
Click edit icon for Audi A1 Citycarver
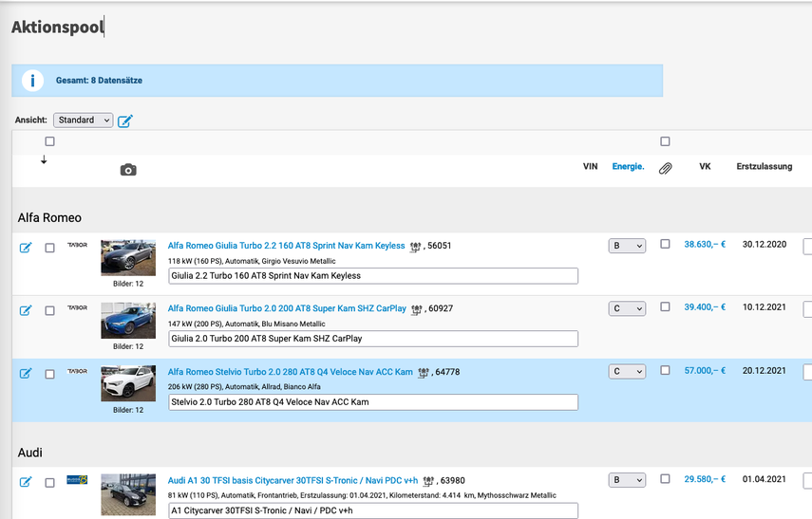tap(26, 482)
